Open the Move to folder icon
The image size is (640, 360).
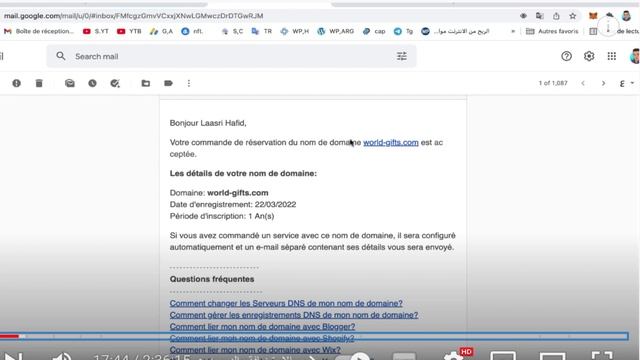point(146,83)
